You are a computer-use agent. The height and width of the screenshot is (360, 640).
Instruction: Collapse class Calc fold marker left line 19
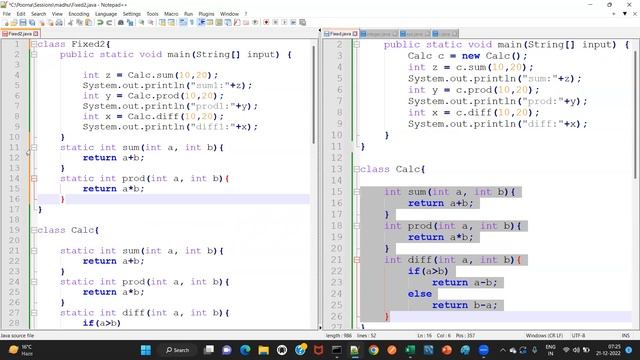(x=34, y=230)
